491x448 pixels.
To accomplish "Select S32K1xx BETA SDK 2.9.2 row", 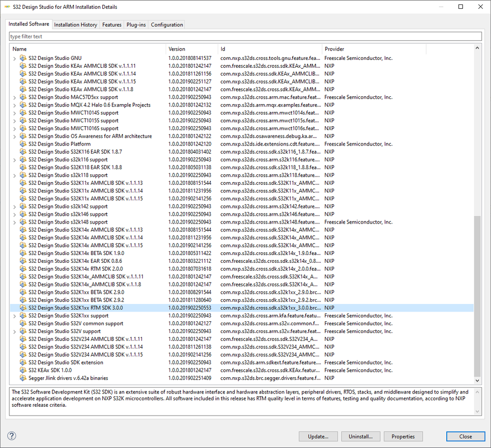I will pos(242,300).
